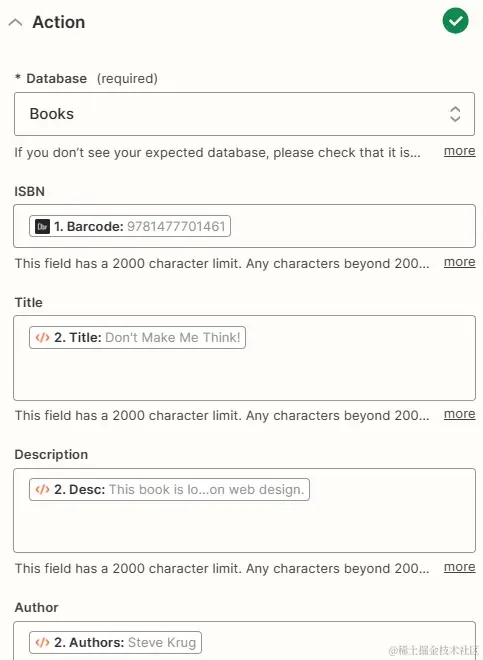Viewport: 483px width, 660px height.
Task: Expand 'more' link under ISBN field
Action: (459, 262)
